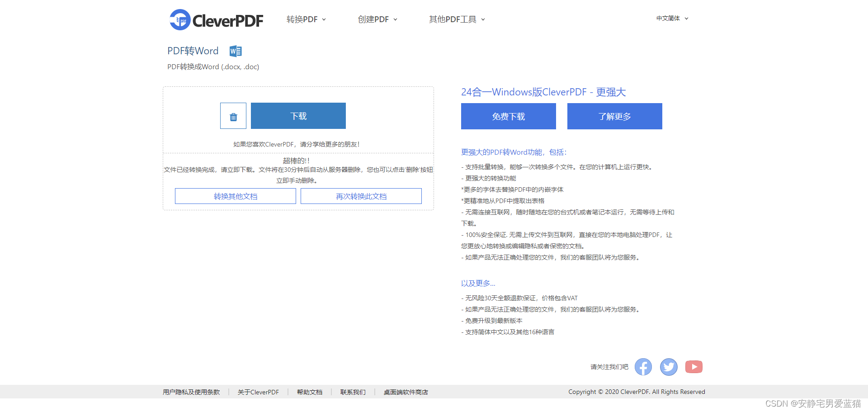Click the Copyright © 2020 CleverPDF text
This screenshot has width=868, height=412.
coord(637,392)
